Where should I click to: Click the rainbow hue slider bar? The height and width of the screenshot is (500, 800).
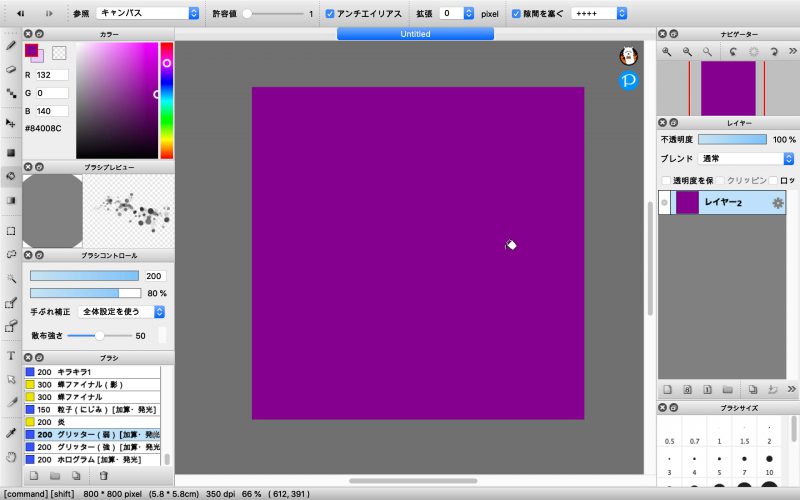point(166,100)
